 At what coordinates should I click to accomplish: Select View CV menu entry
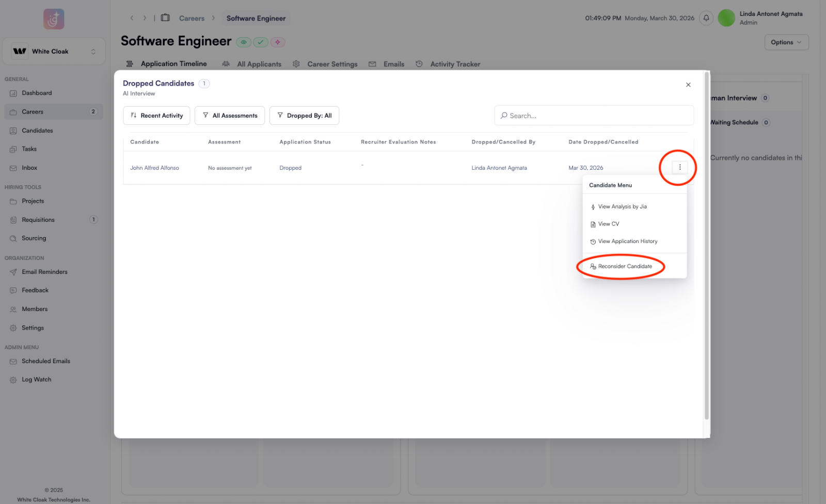[x=608, y=224]
